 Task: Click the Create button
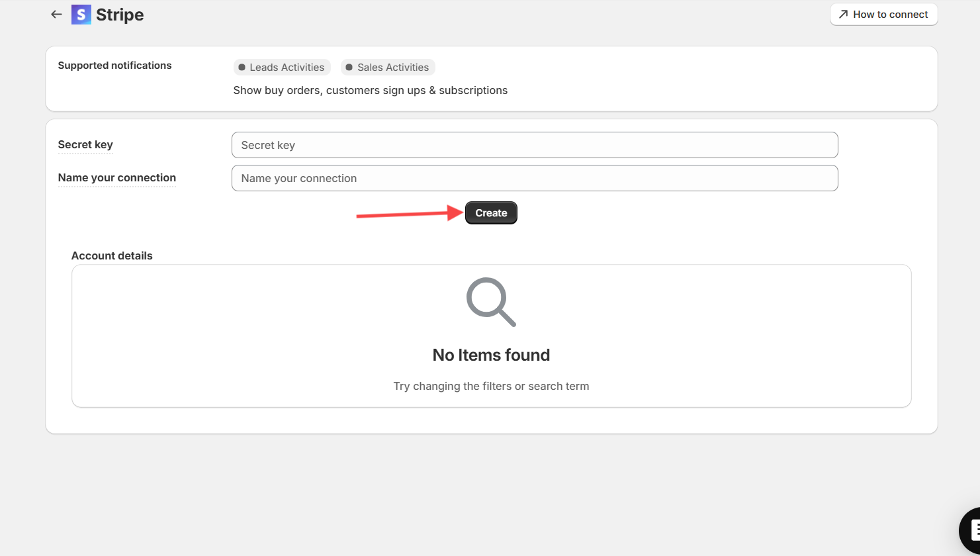tap(491, 213)
